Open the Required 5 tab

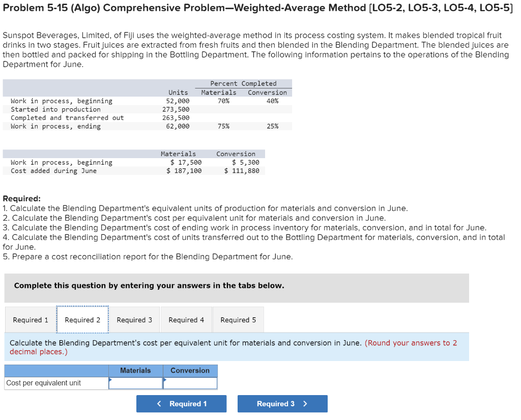tap(238, 319)
